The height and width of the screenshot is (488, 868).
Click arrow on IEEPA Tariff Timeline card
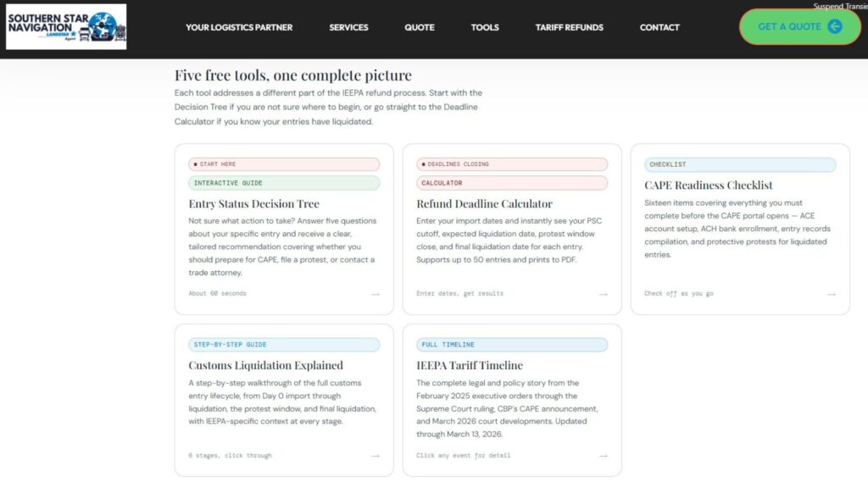[x=604, y=456]
